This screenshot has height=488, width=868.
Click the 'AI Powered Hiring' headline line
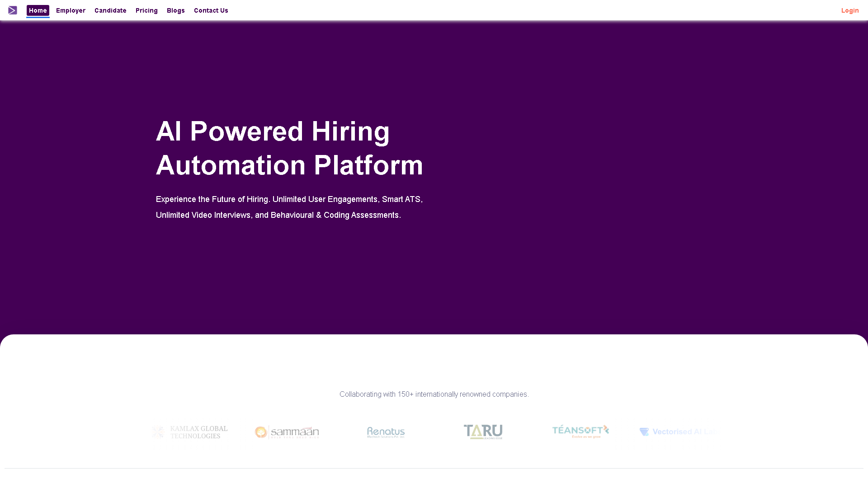coord(273,131)
